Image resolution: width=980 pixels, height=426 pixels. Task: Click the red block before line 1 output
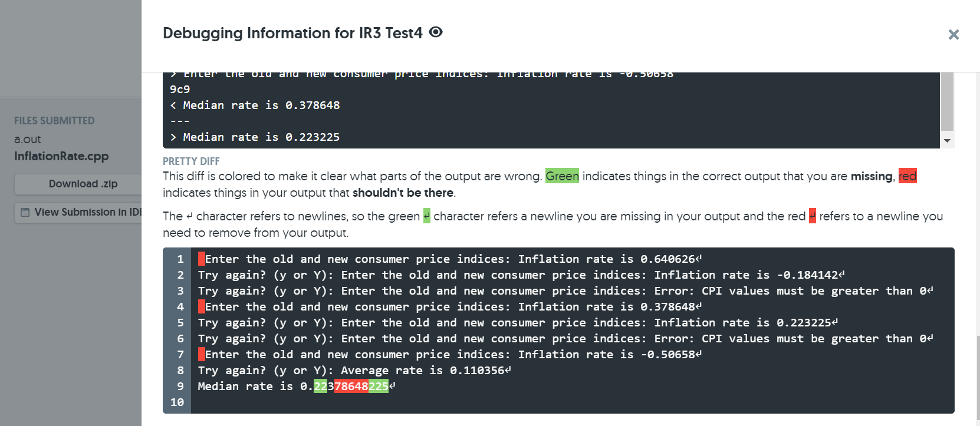[x=201, y=258]
